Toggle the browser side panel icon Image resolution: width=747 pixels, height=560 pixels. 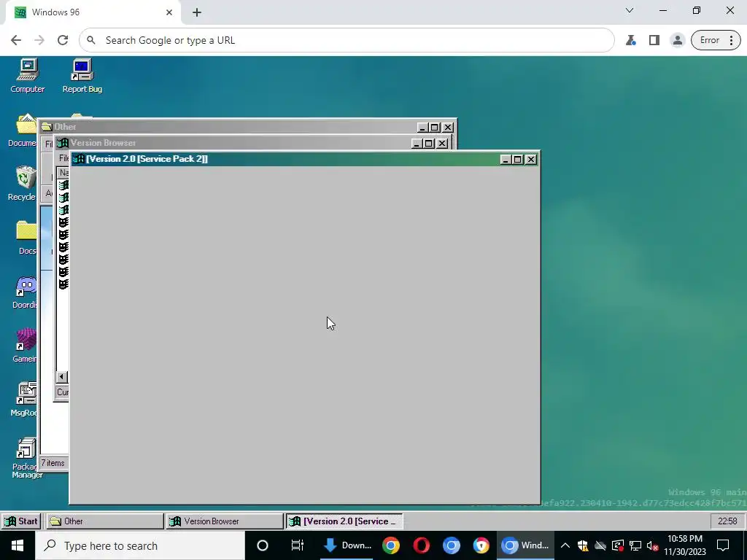(654, 40)
